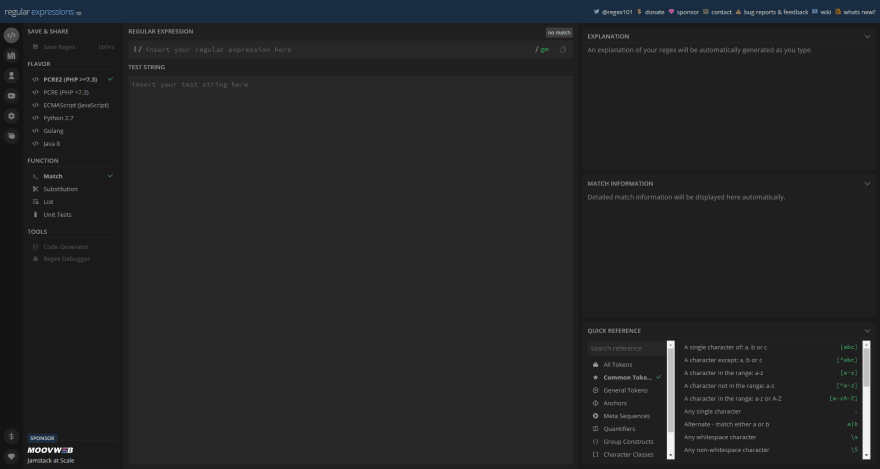Click the quick reference token list scrollbar
This screenshot has width=880, height=469.
867,400
